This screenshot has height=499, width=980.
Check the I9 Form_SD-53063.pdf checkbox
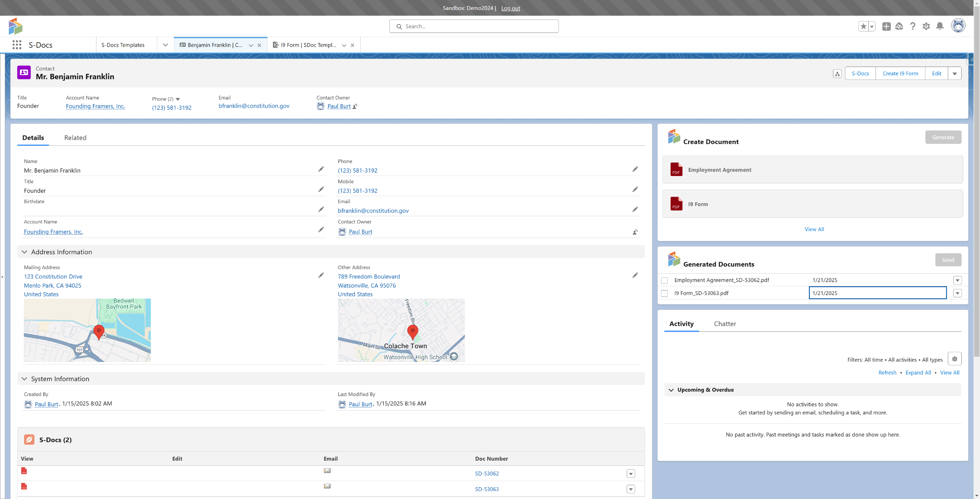(x=665, y=294)
